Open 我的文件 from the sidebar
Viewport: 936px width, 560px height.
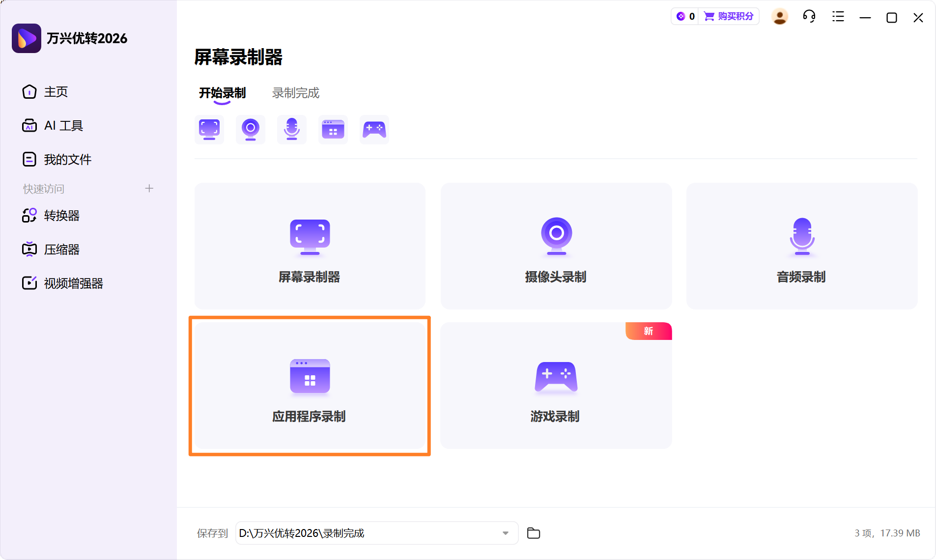(x=67, y=159)
